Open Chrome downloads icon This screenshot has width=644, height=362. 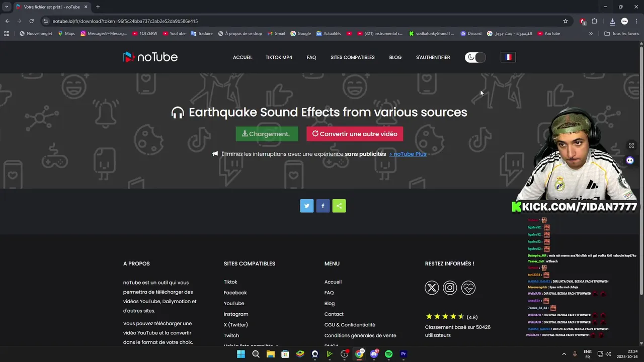pos(612,21)
